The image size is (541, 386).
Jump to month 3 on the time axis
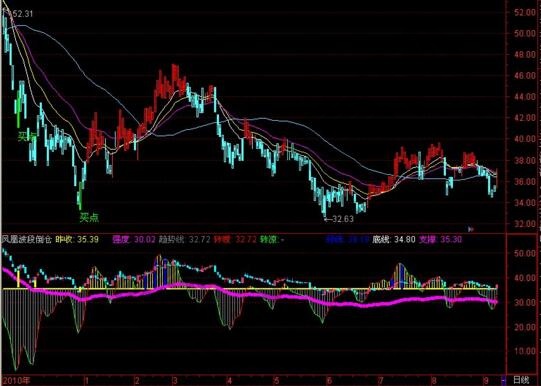pos(175,381)
